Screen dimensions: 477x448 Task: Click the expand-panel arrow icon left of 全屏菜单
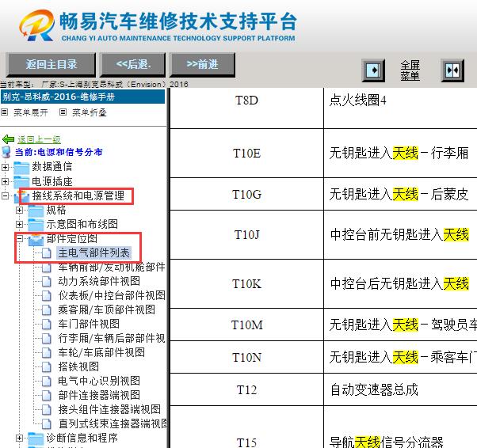pos(373,70)
